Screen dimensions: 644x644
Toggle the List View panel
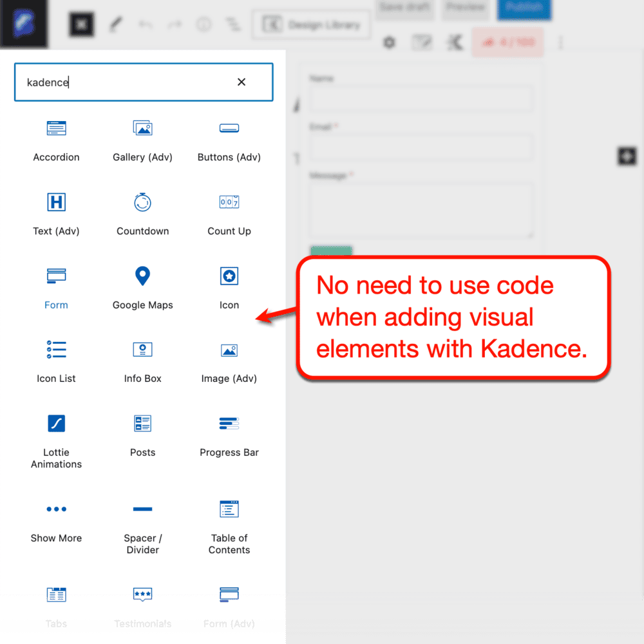coord(232,24)
